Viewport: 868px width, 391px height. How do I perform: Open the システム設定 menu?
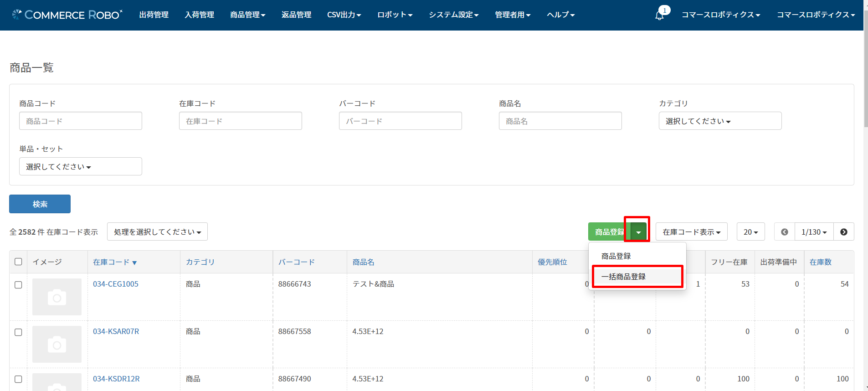click(x=454, y=15)
